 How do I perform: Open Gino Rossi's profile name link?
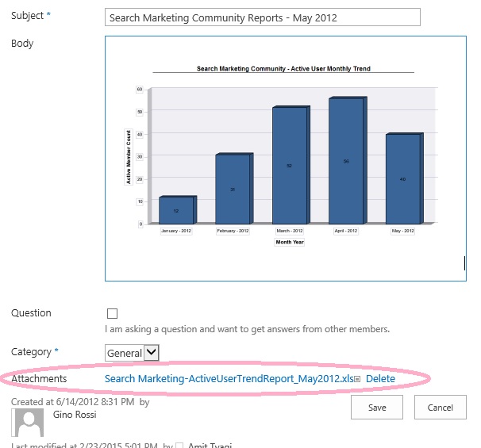pos(75,414)
